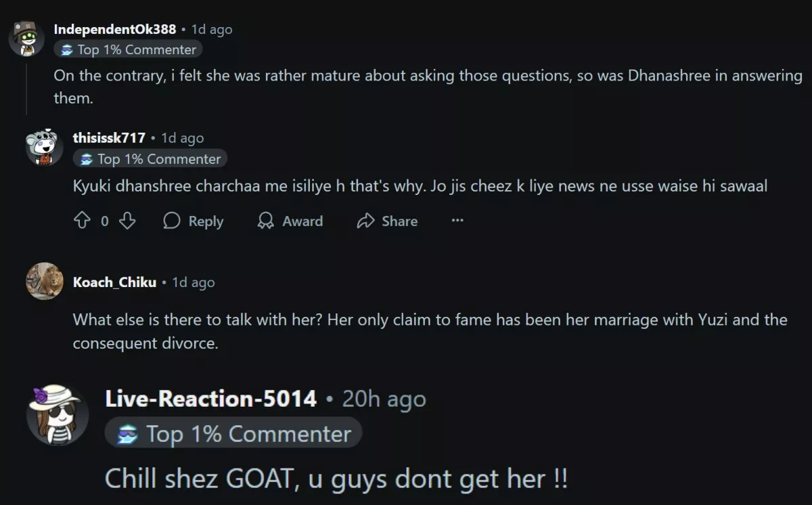
Task: Click Live-Reaction-5014's Top 1% Commenter badge
Action: pos(233,434)
